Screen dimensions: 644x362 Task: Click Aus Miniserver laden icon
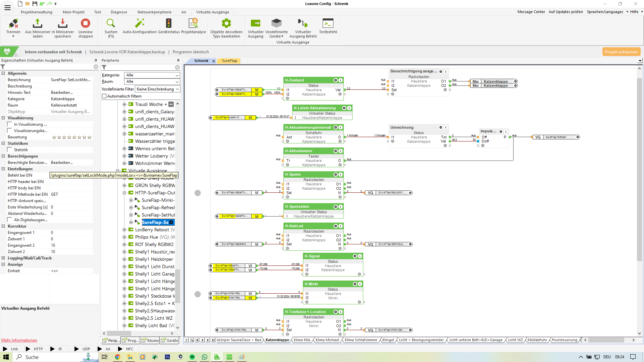coord(38,23)
